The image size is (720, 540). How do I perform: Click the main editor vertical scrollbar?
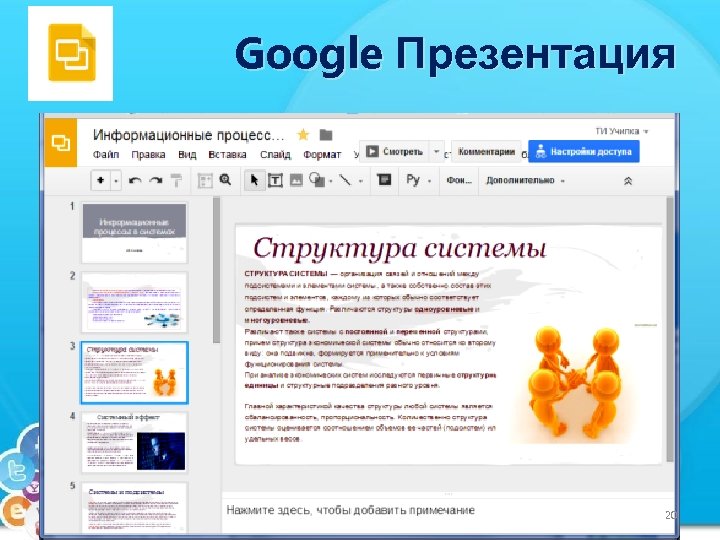[670, 330]
